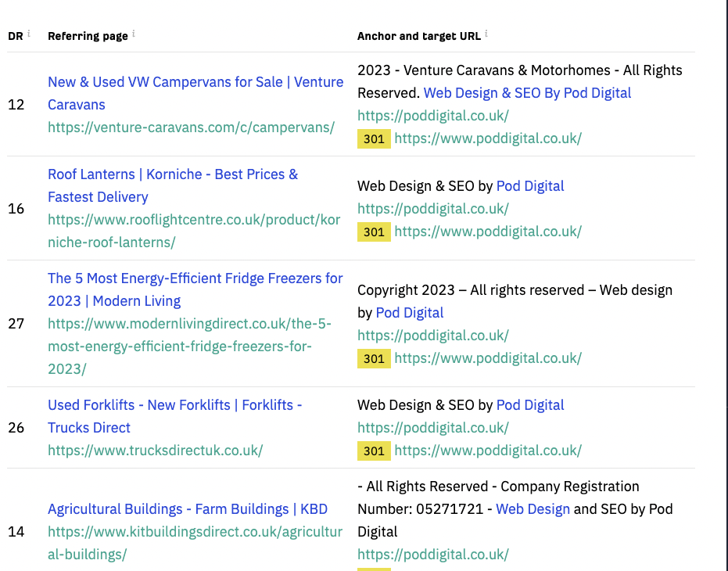Open poddigital.co.uk link in Trucks Direct row
Viewport: 728px width, 571px height.
coord(433,428)
